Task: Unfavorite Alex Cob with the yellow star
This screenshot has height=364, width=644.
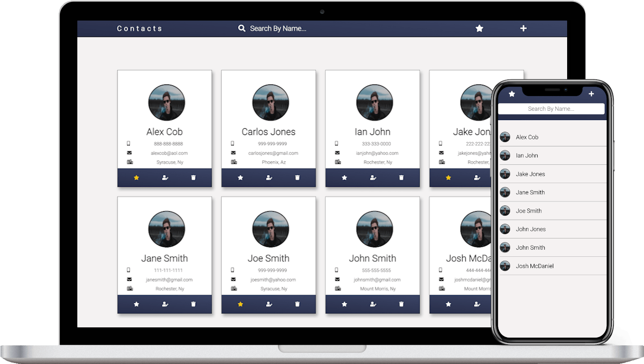Action: [136, 178]
